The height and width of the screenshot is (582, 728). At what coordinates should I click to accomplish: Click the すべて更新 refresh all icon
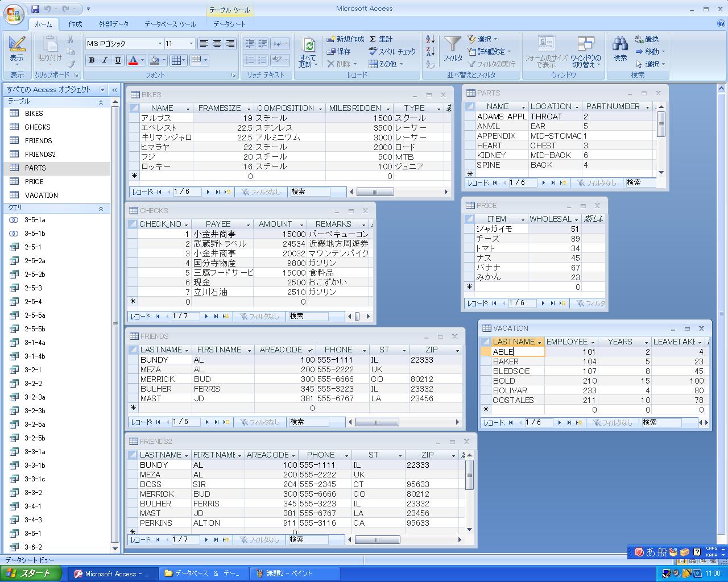pyautogui.click(x=308, y=45)
